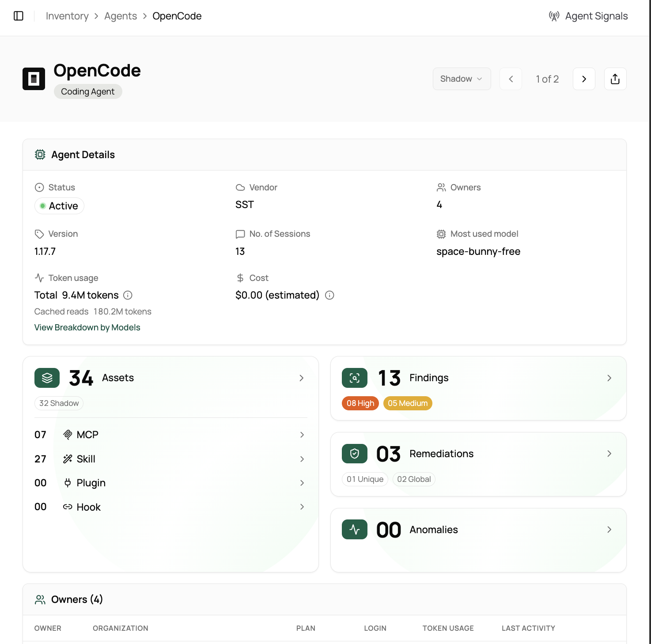Click the TOKEN USAGE column header
This screenshot has width=651, height=644.
(448, 628)
